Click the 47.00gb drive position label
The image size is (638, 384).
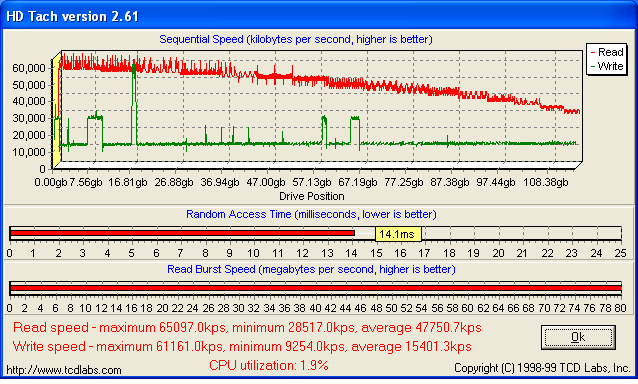(x=266, y=182)
